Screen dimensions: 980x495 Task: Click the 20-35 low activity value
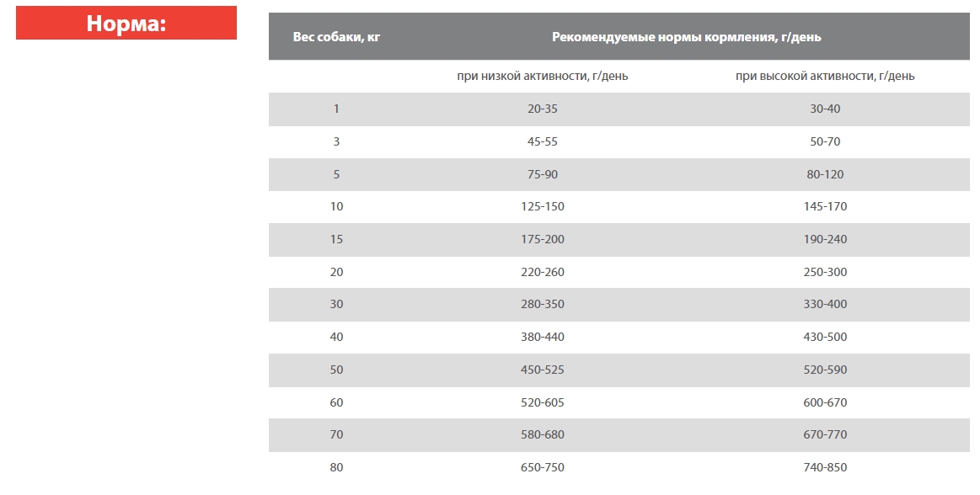(x=542, y=109)
